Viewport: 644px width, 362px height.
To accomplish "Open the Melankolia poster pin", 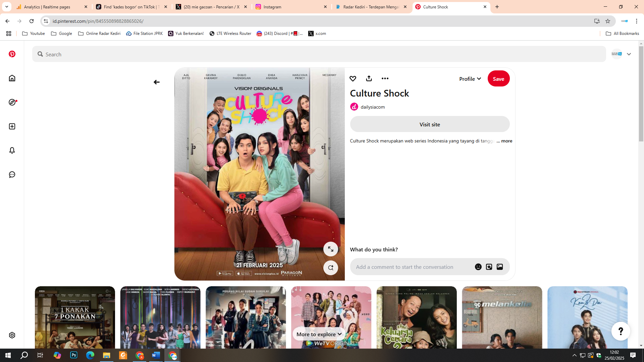I will pyautogui.click(x=502, y=317).
